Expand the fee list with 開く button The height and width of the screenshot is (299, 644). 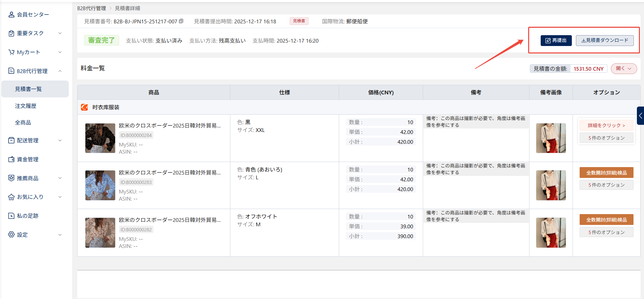coord(624,69)
